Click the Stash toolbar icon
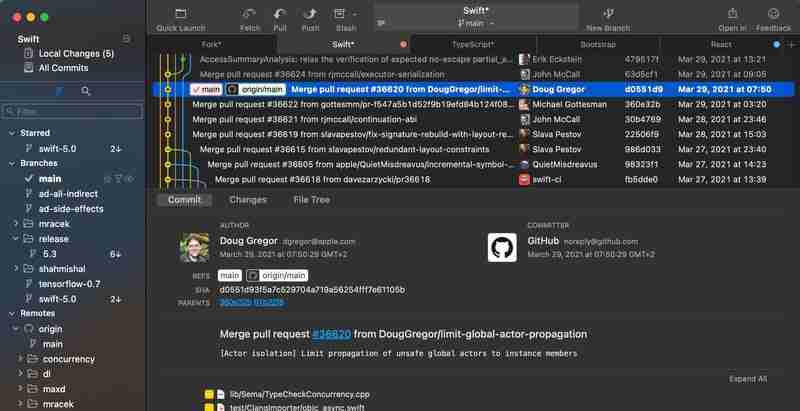The image size is (800, 411). 340,14
